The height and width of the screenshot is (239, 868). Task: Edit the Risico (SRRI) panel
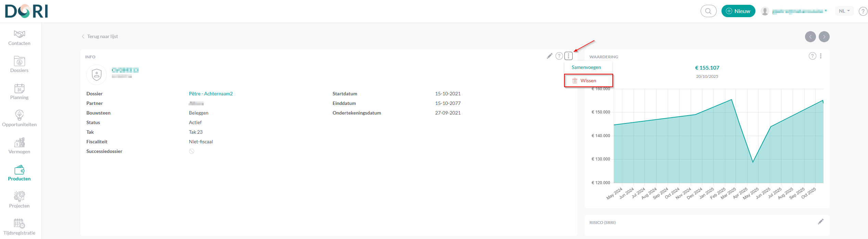click(x=820, y=222)
